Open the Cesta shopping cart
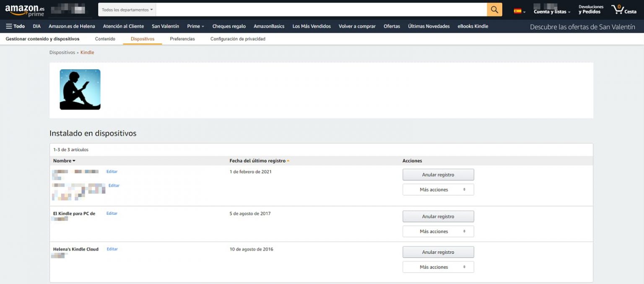This screenshot has height=284, width=644. point(624,9)
